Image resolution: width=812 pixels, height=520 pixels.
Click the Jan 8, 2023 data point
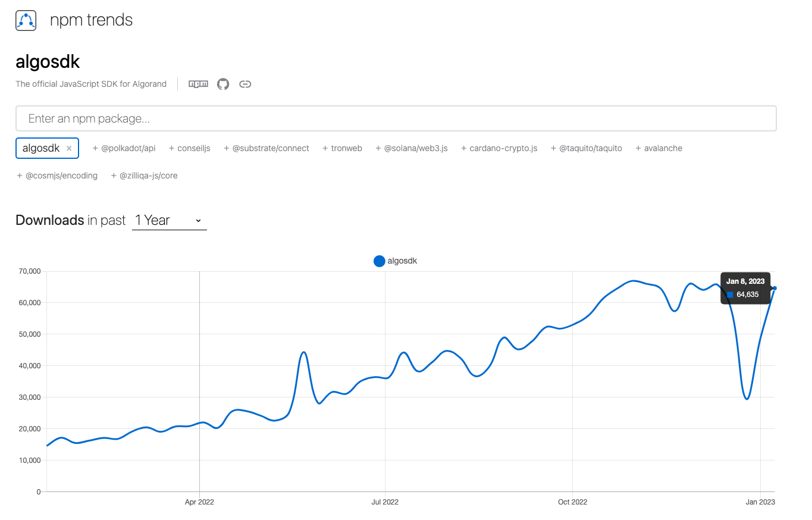[775, 288]
